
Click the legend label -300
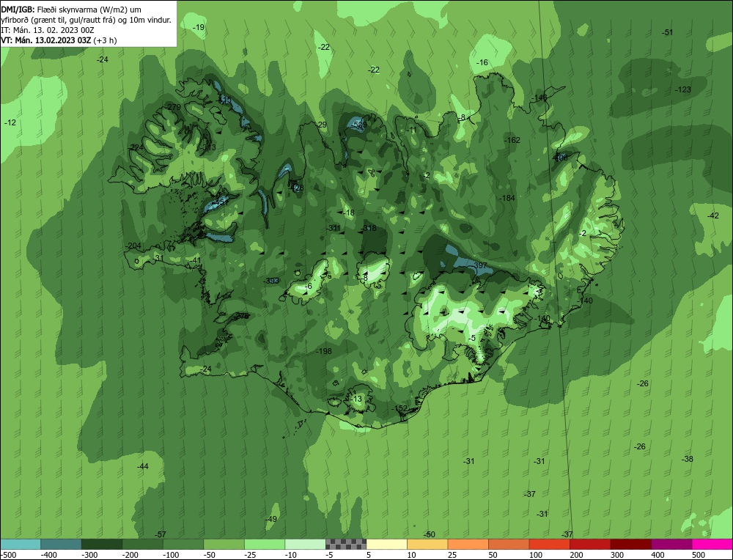click(89, 555)
